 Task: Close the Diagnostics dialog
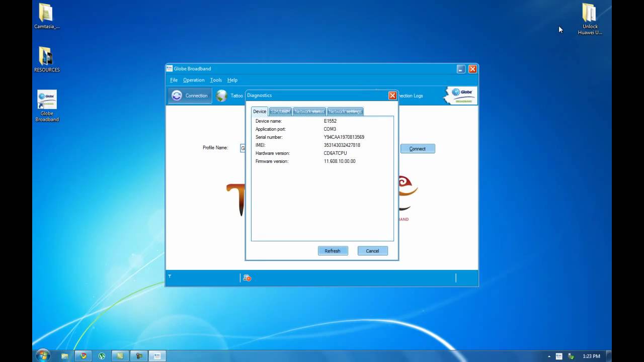point(392,96)
